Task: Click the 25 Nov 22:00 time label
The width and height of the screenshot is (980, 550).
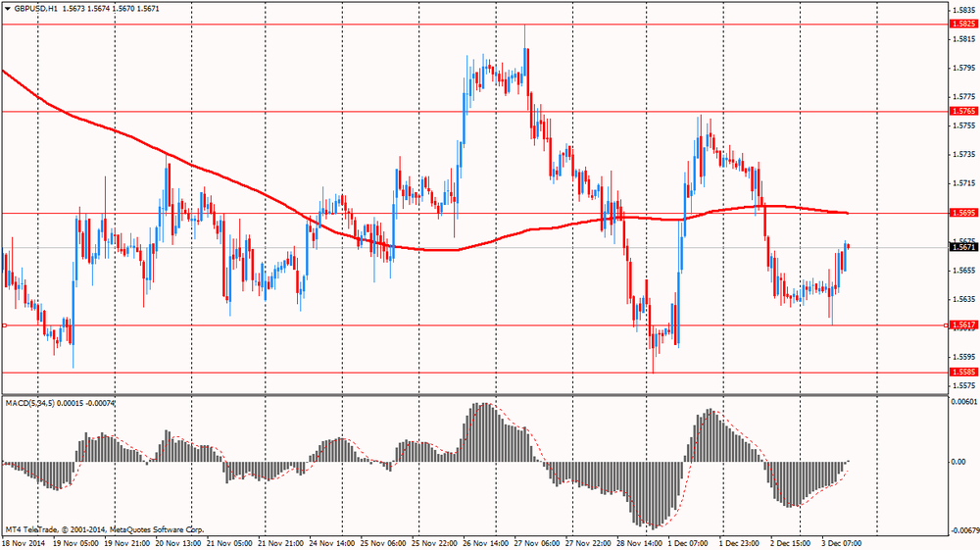Action: pyautogui.click(x=434, y=544)
